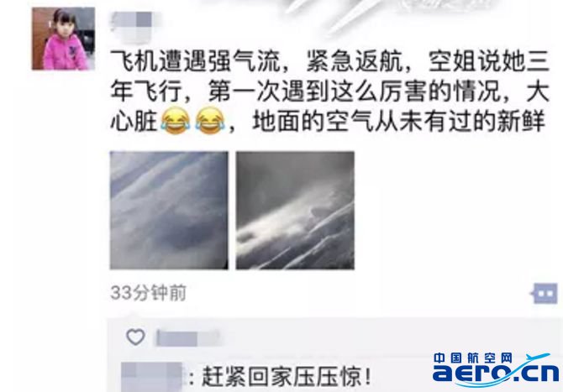Open the two-dot comment and like button

point(545,294)
